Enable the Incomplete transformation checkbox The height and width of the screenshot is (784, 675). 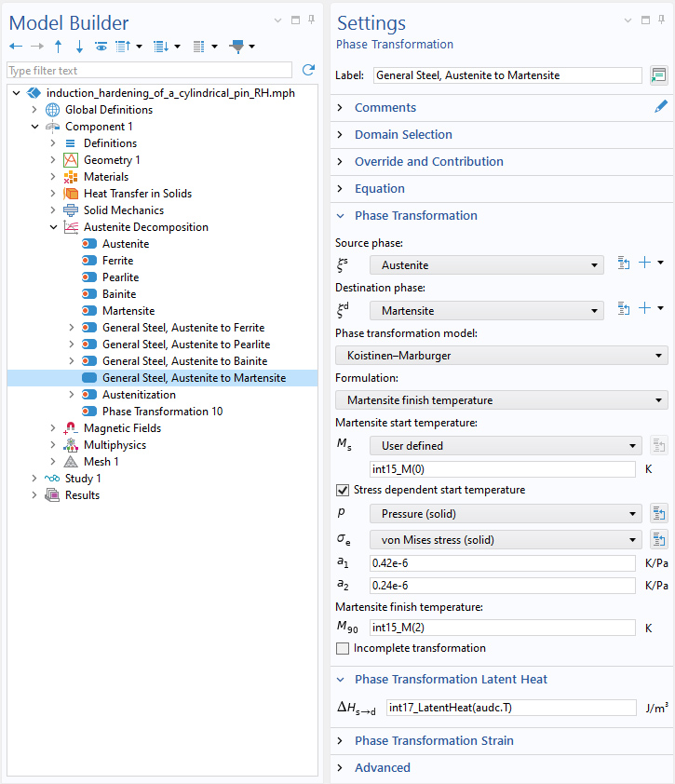pos(343,648)
